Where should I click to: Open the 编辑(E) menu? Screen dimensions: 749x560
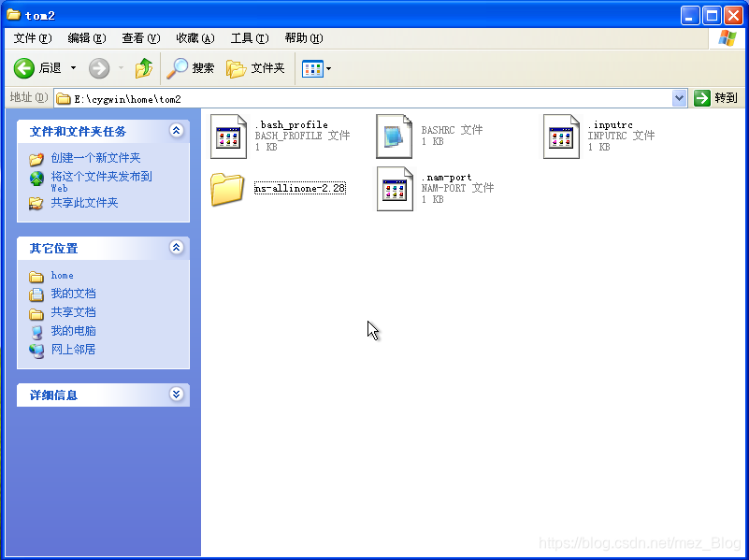(86, 38)
